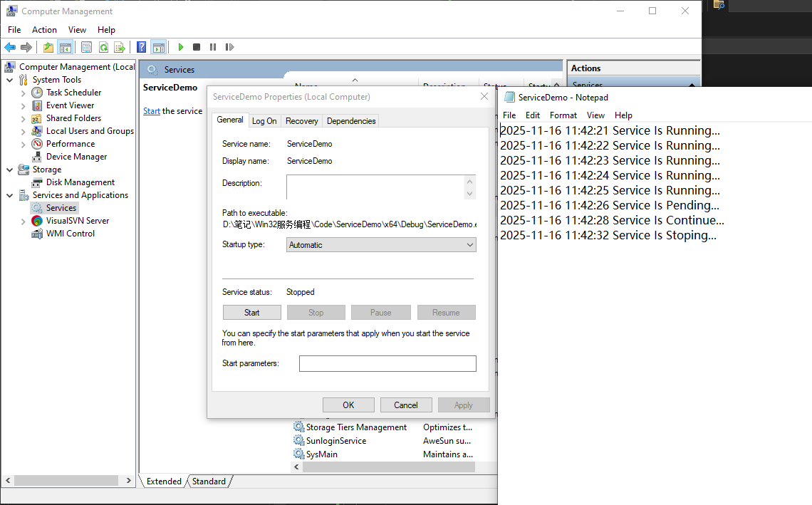Expand the Shared Folders node
Viewport: 812px width, 505px height.
[24, 119]
